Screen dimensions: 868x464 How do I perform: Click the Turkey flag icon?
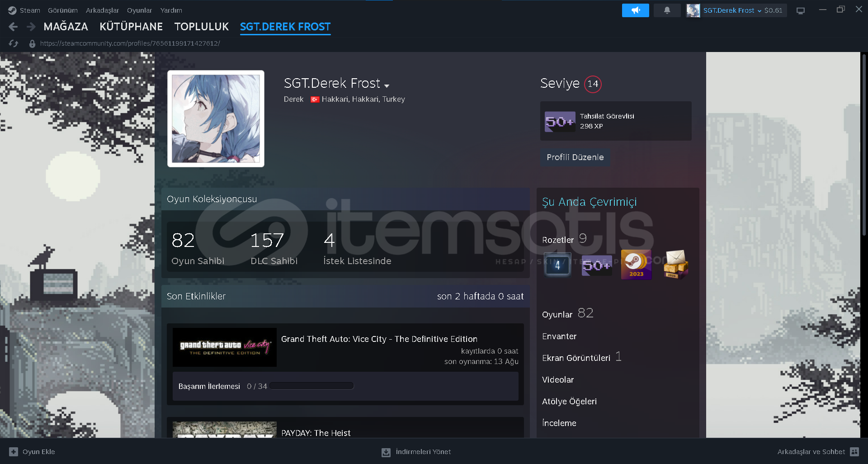pos(315,99)
